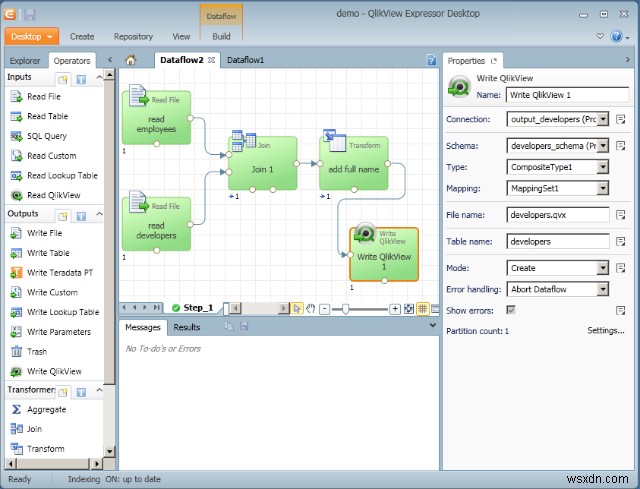Select the Read Lookup Table operator icon
Viewport: 640px width, 489px height.
[16, 176]
